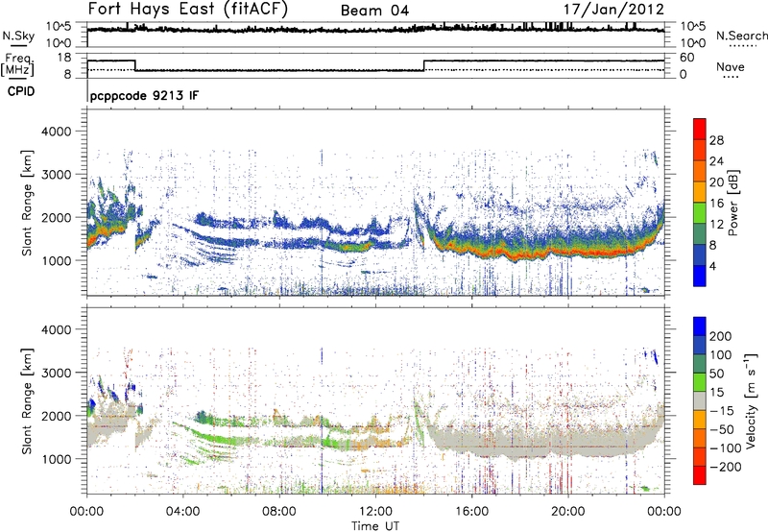Click the 'N.Sky' axis label
Viewport: 768px width, 532px height.
[x=18, y=36]
